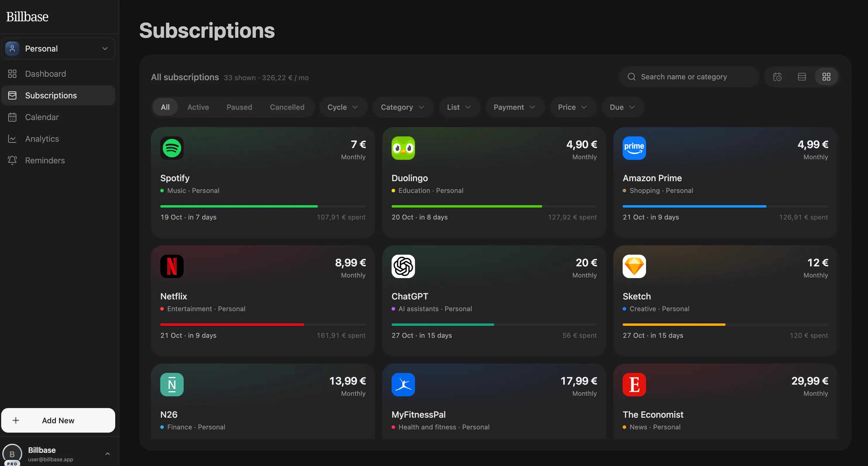This screenshot has height=466, width=868.
Task: Open the Personal workspace dropdown
Action: tap(58, 49)
